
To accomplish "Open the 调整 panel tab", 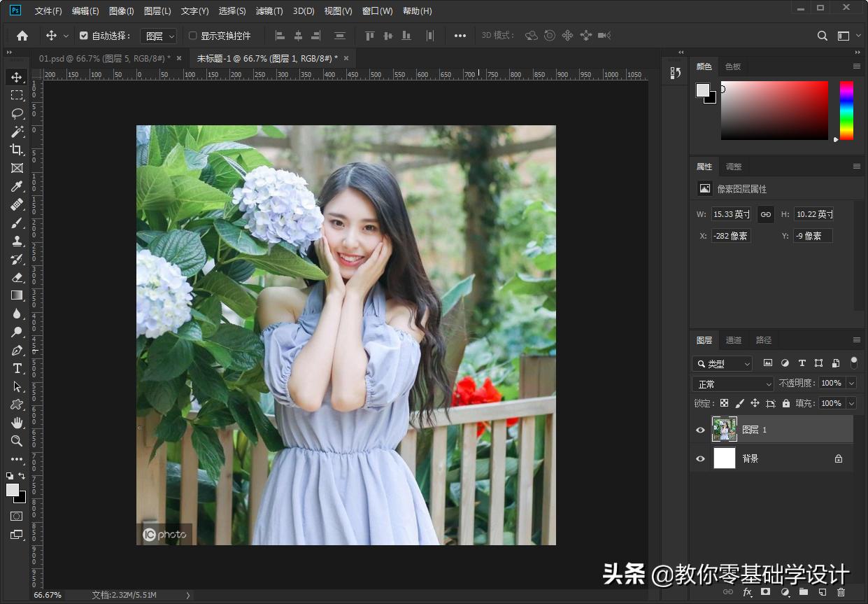I will click(x=734, y=167).
